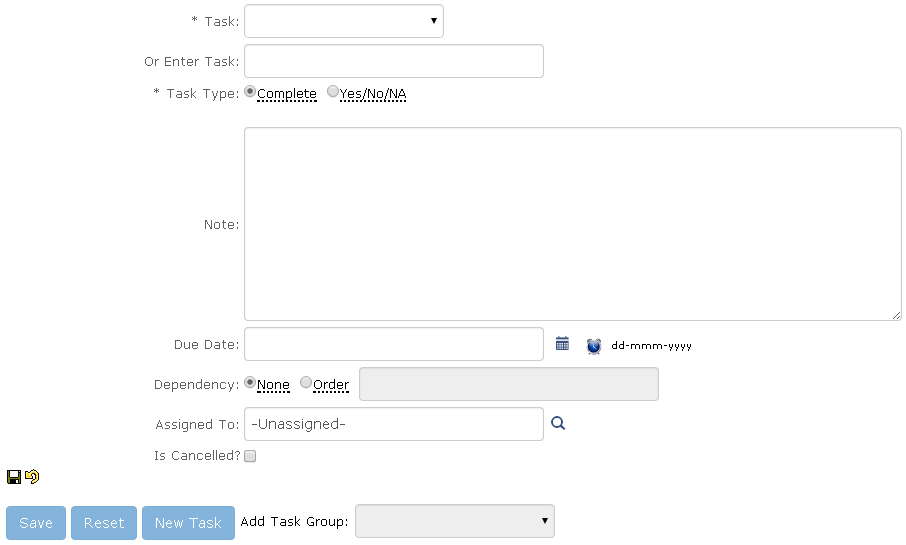Click the alarm clock icon beside Due Date
This screenshot has width=906, height=545.
(594, 345)
